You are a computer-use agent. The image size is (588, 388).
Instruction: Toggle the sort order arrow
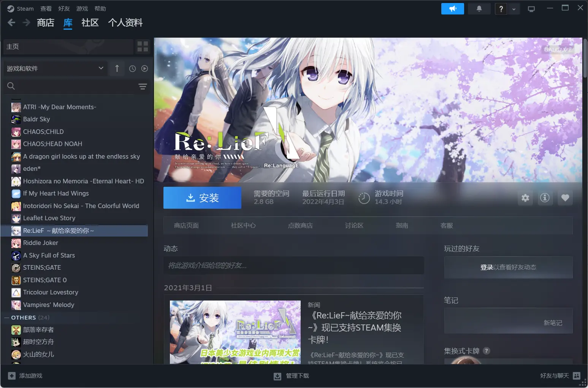pos(117,69)
